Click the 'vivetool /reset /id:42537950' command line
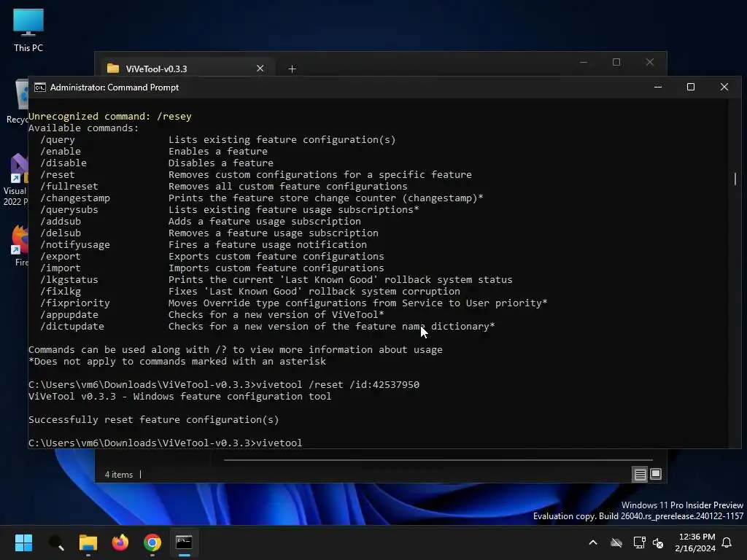This screenshot has height=560, width=747. point(338,385)
